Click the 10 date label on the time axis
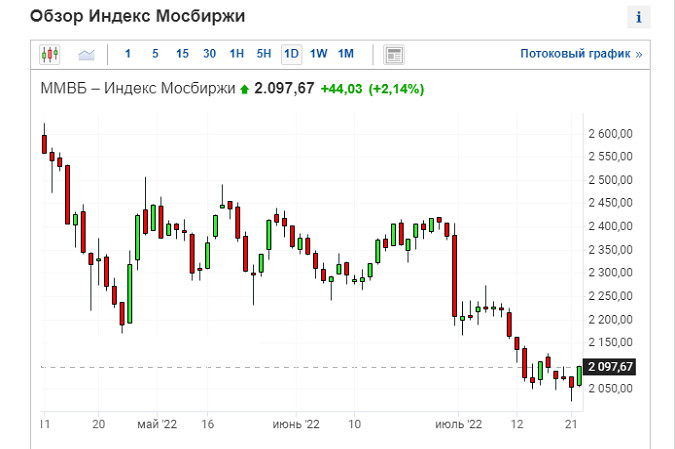 [354, 424]
